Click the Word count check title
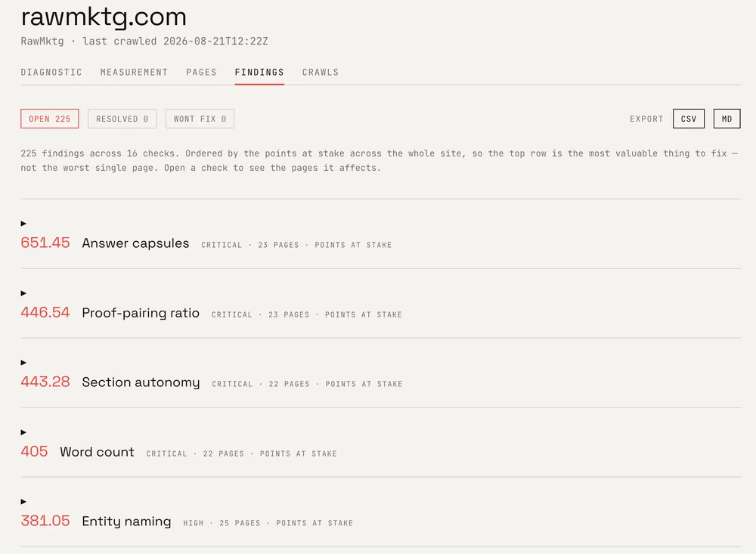This screenshot has height=554, width=756. (x=97, y=452)
